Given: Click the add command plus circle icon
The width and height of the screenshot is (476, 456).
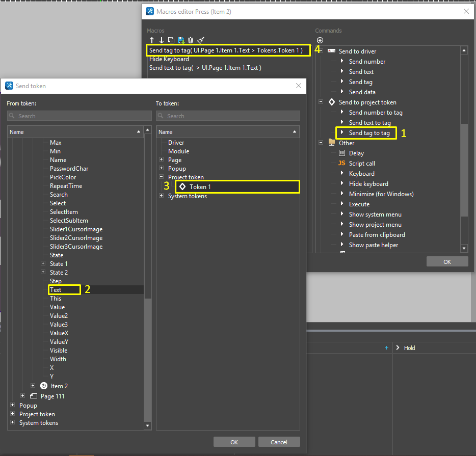Looking at the screenshot, I should click(x=320, y=40).
